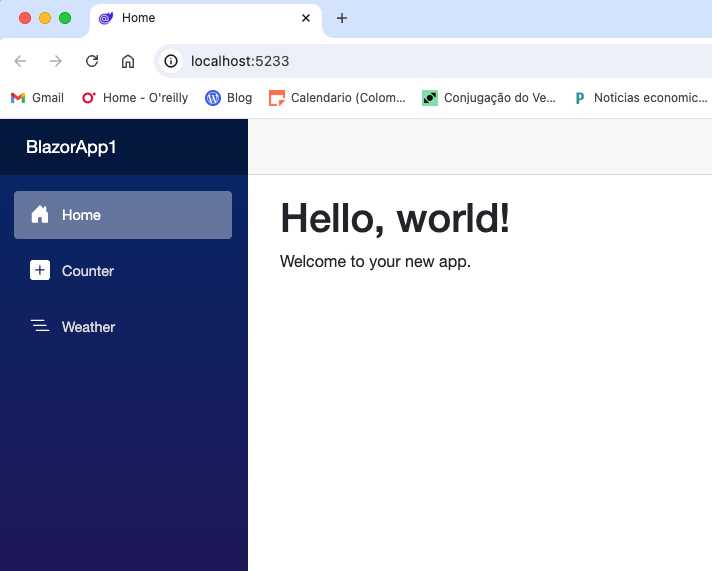
Task: Click the Home house icon in sidebar
Action: (x=40, y=215)
